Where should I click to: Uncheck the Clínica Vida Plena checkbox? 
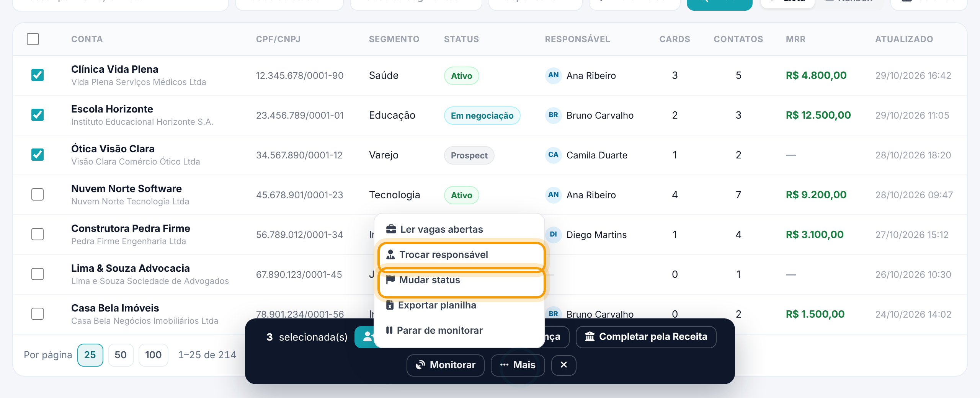(x=38, y=75)
